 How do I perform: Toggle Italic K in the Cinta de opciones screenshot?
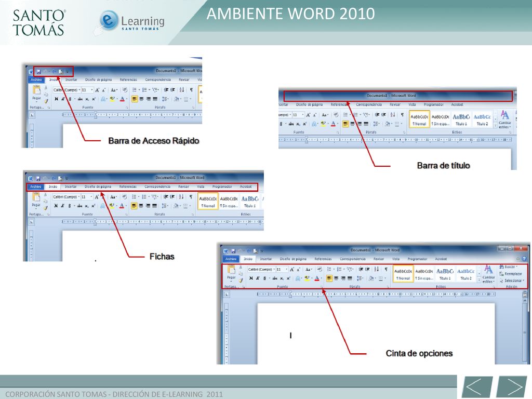[258, 278]
